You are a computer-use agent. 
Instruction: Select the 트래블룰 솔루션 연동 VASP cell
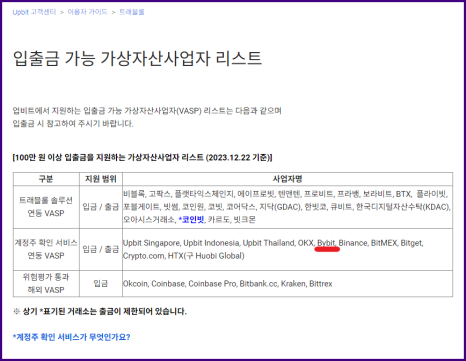pos(46,207)
